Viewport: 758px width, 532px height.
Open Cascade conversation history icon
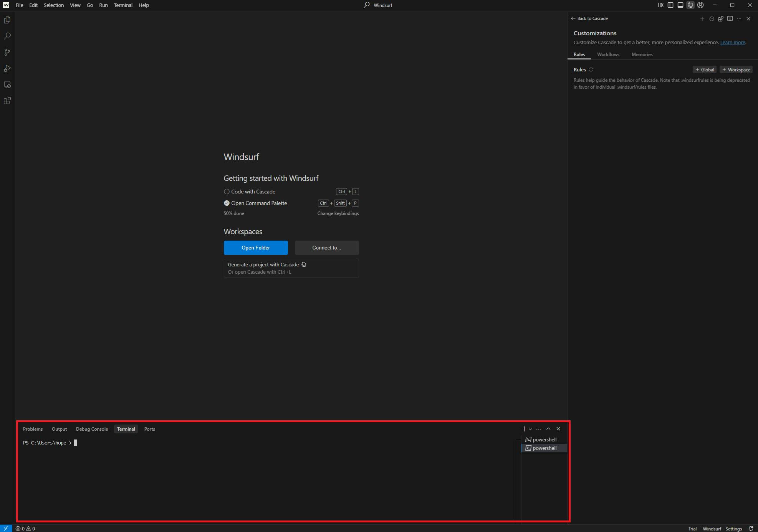(712, 19)
